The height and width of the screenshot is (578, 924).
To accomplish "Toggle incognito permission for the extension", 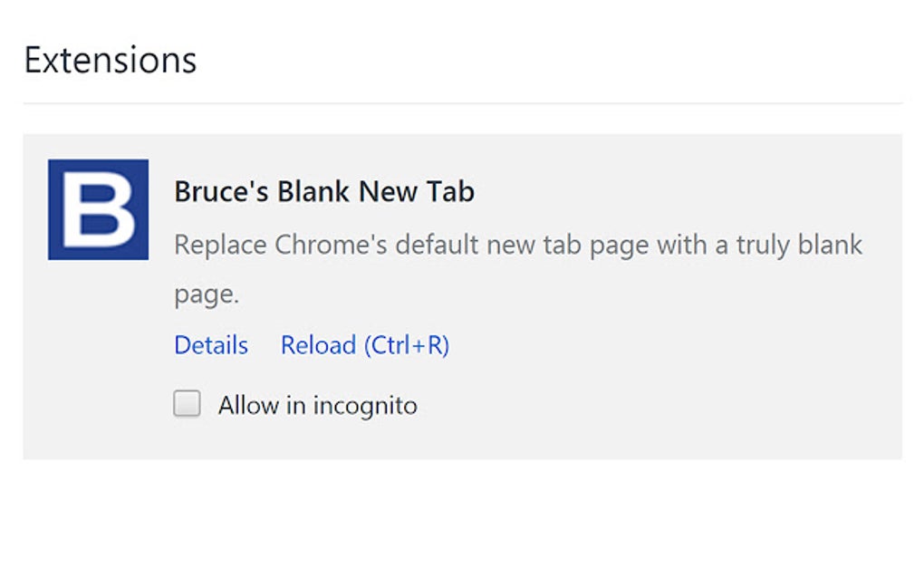I will tap(187, 404).
